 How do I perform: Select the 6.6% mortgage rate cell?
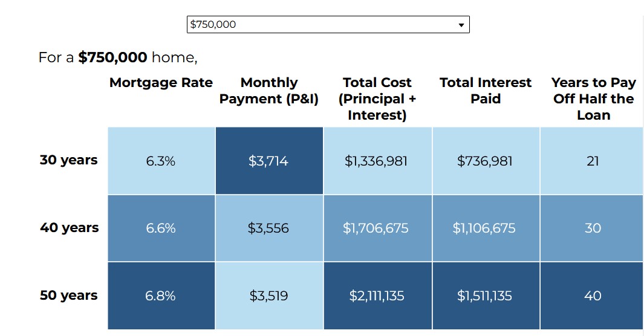tap(161, 228)
